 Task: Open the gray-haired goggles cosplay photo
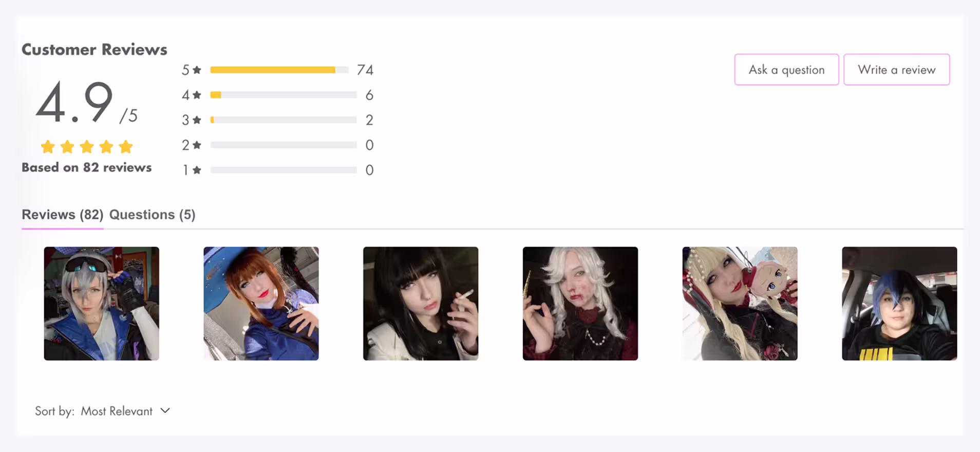[x=102, y=304]
